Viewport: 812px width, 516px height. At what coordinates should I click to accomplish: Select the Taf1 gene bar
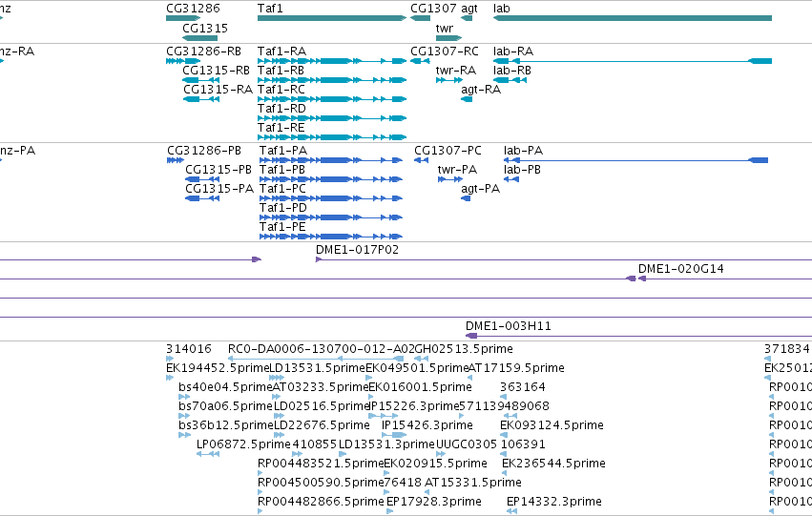332,18
